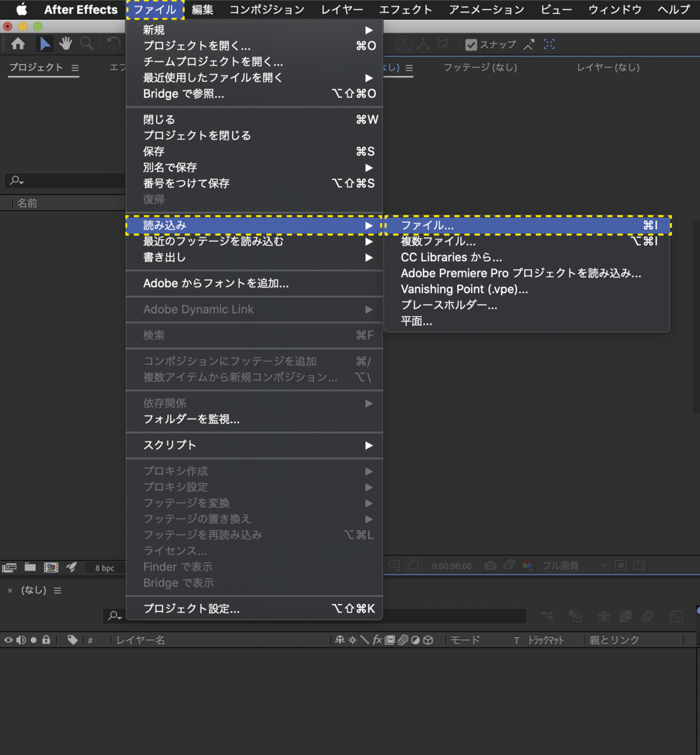Click the 0:00:00:00 timecode in viewer
Image resolution: width=700 pixels, height=755 pixels.
[x=451, y=566]
